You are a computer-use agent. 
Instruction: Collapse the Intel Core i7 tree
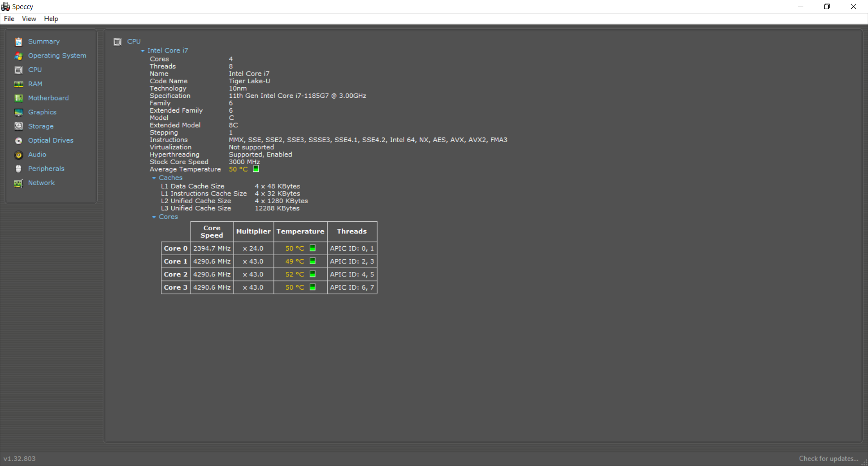pos(142,50)
